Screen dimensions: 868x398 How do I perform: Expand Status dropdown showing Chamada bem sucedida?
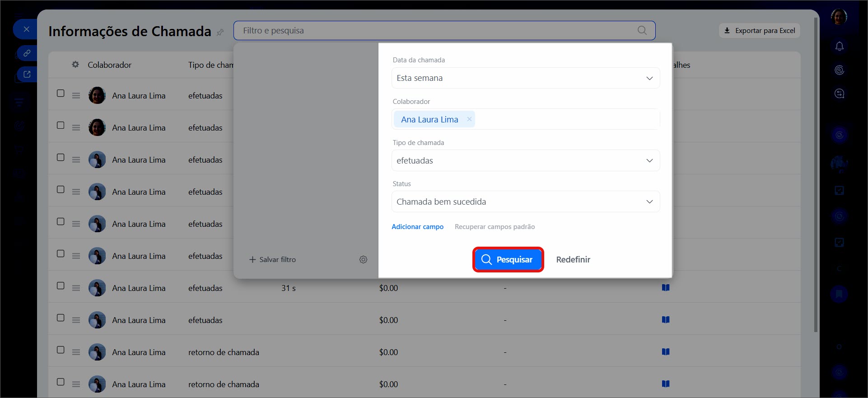tap(525, 201)
